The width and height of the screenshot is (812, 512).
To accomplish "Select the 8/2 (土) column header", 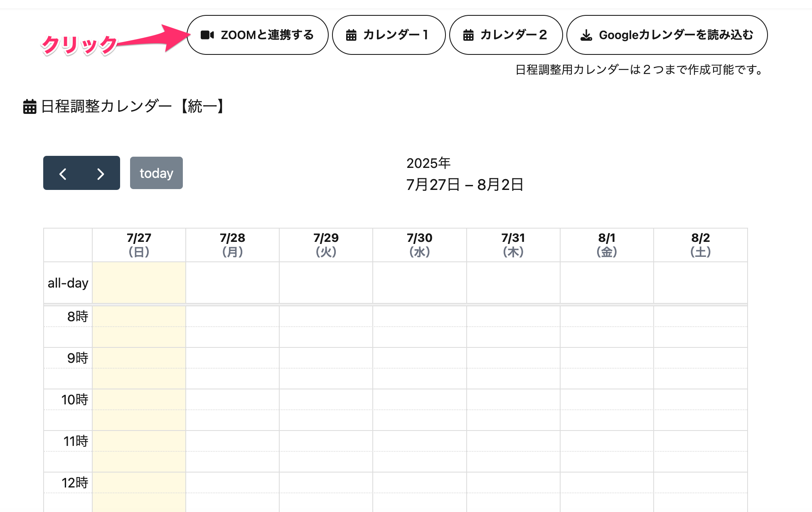I will click(701, 245).
